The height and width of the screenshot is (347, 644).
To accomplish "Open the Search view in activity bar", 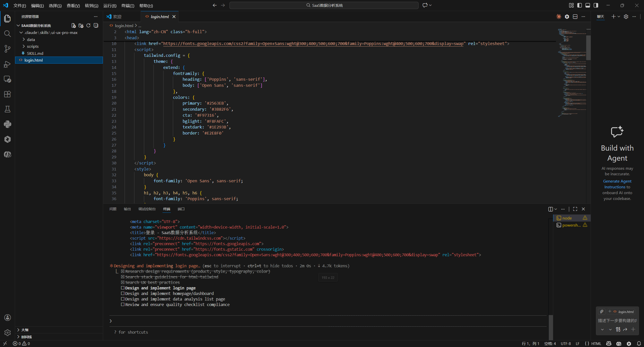I will click(x=7, y=34).
